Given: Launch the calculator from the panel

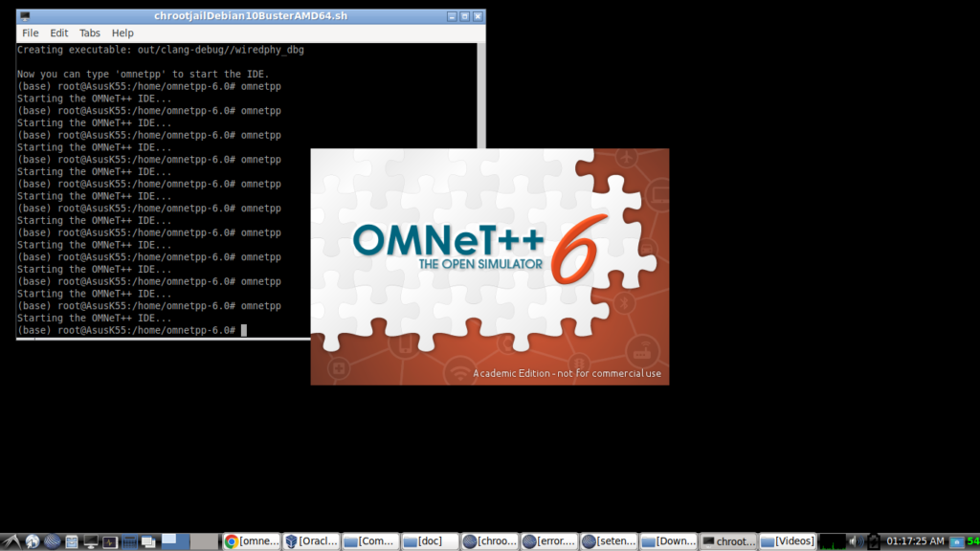Looking at the screenshot, I should click(129, 540).
